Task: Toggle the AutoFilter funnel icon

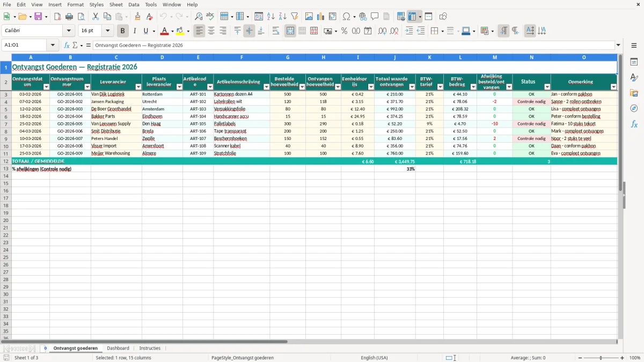Action: coord(295,17)
